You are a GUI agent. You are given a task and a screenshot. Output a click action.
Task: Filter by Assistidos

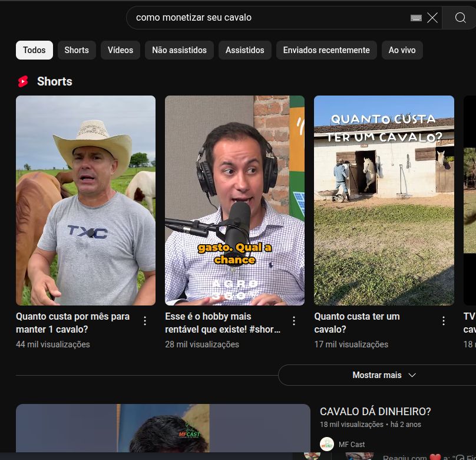coord(244,50)
